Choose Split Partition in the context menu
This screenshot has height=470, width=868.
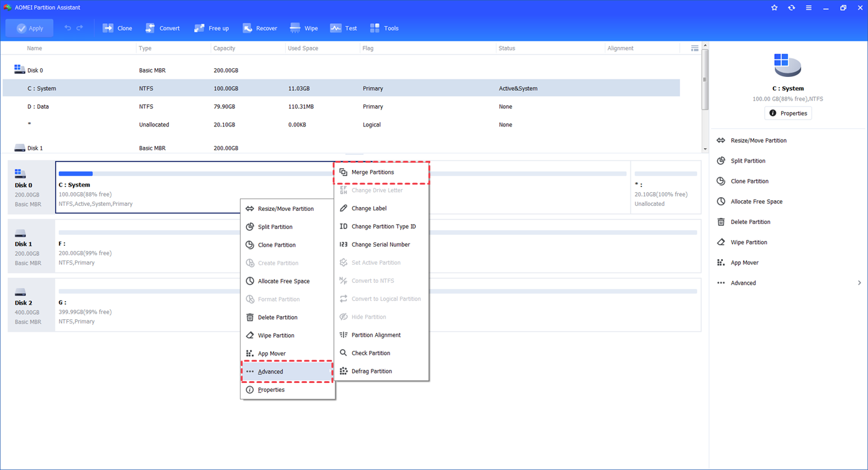[287, 227]
